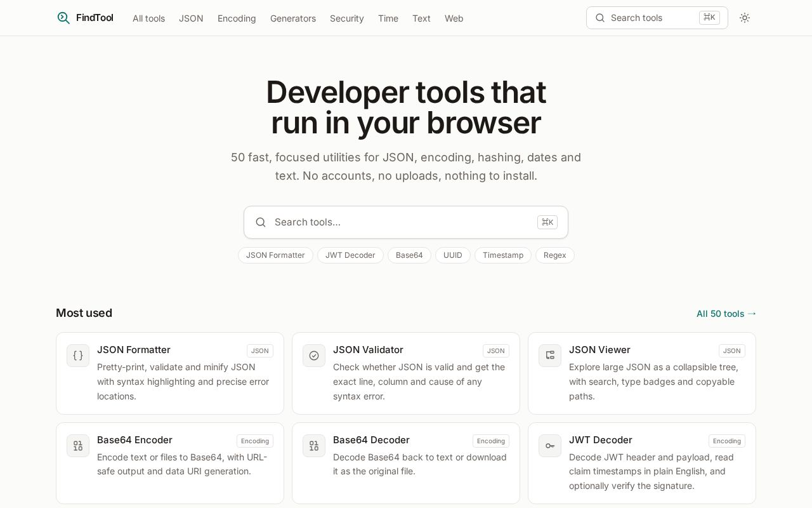Open the Encoding category in navigation

pyautogui.click(x=237, y=18)
